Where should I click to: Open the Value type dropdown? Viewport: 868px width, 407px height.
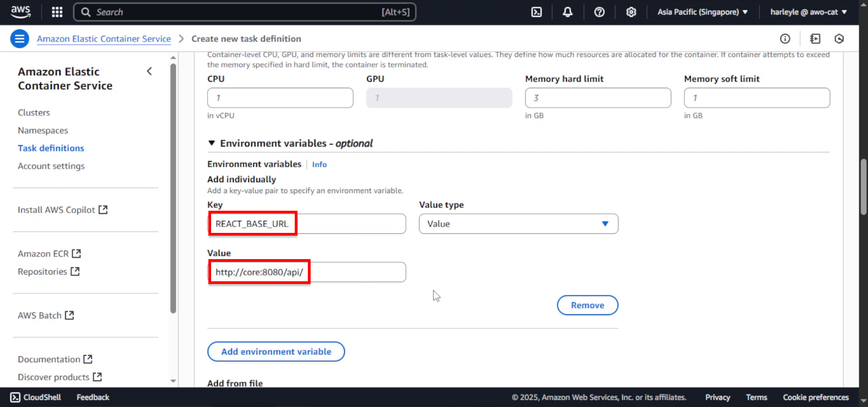(519, 224)
